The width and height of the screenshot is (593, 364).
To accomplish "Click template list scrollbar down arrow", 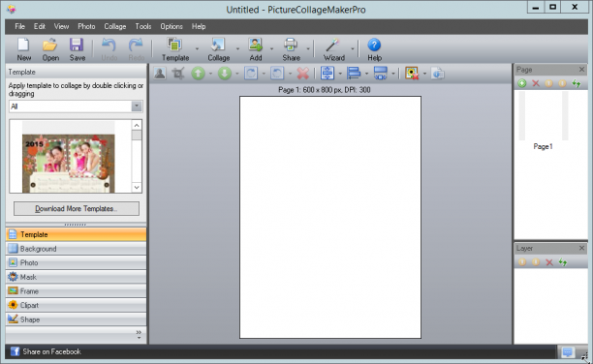I will click(x=137, y=188).
